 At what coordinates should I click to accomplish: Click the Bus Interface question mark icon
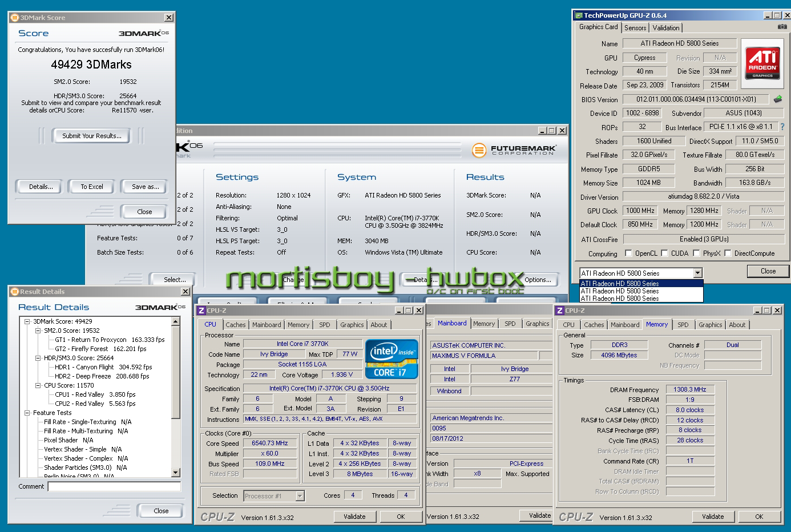click(x=782, y=127)
